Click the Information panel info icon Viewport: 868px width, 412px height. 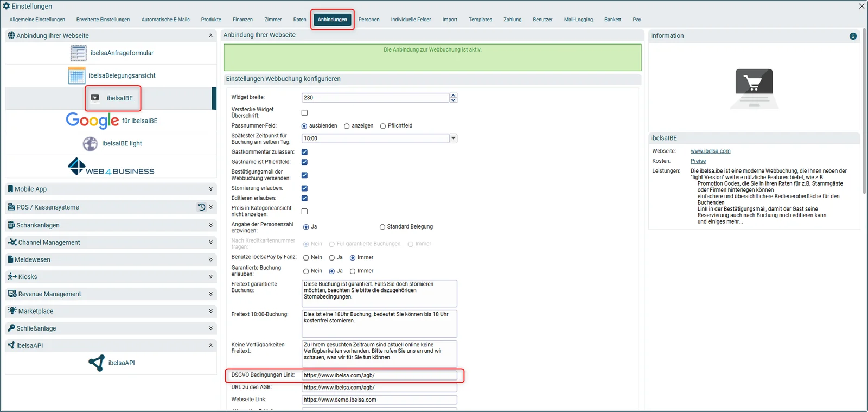[x=853, y=36]
